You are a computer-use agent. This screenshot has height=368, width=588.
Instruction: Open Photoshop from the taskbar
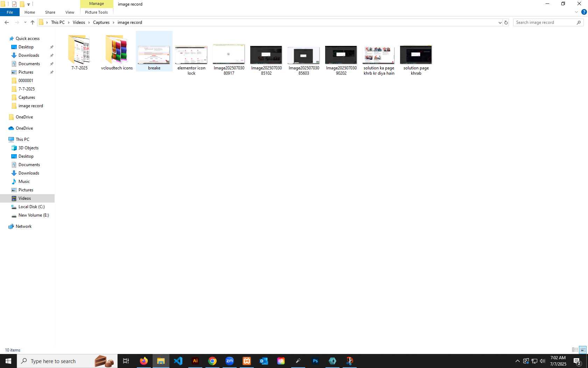coord(315,361)
